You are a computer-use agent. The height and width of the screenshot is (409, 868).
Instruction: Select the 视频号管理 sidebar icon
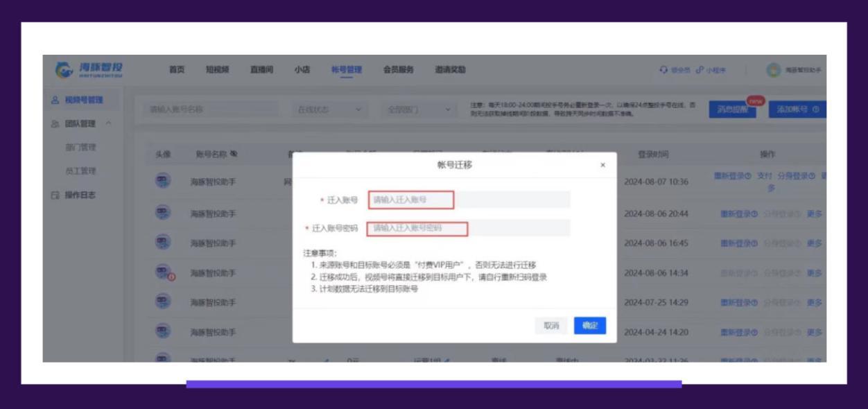[x=55, y=99]
